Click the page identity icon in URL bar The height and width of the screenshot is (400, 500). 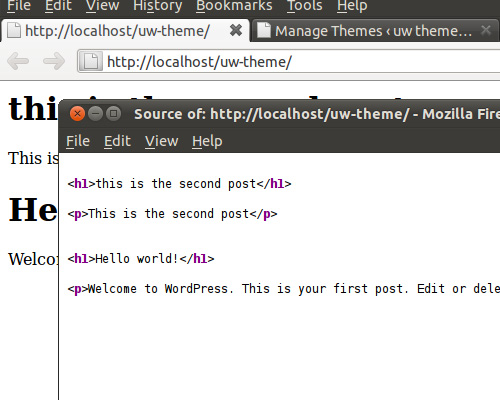pos(90,61)
